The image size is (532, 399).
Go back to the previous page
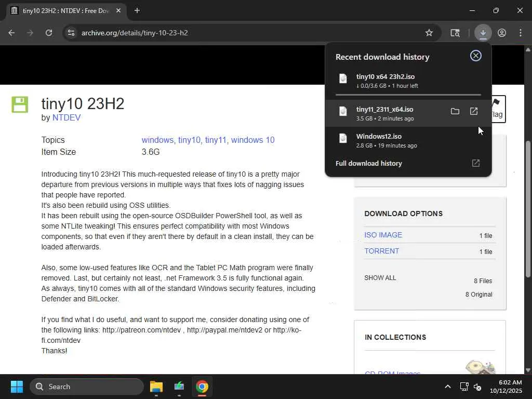point(11,33)
